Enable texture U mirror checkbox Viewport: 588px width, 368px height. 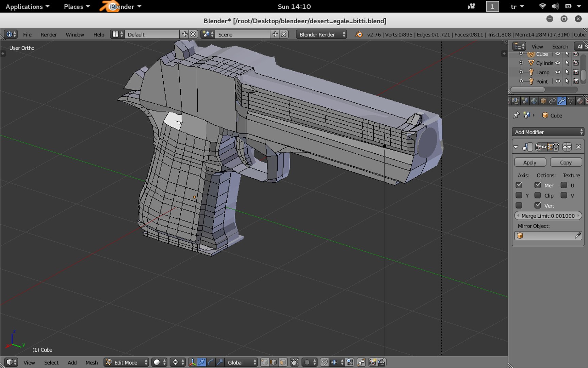pyautogui.click(x=564, y=185)
